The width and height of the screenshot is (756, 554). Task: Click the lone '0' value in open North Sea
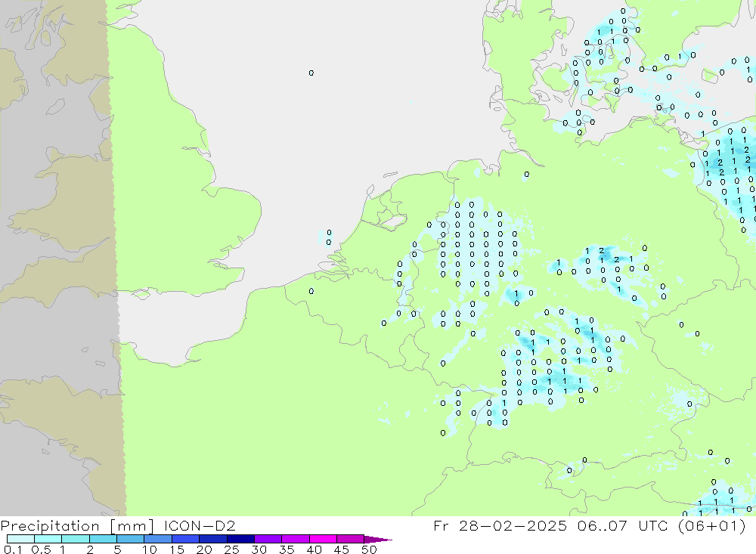[x=311, y=73]
